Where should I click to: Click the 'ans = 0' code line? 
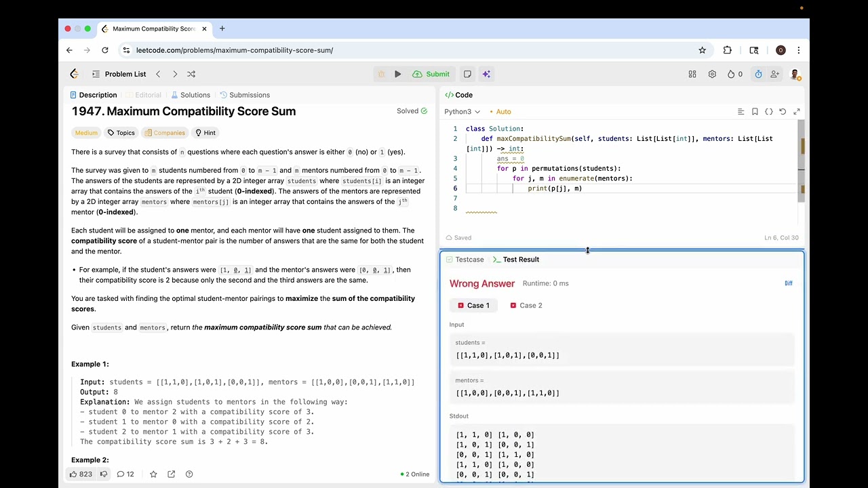510,159
